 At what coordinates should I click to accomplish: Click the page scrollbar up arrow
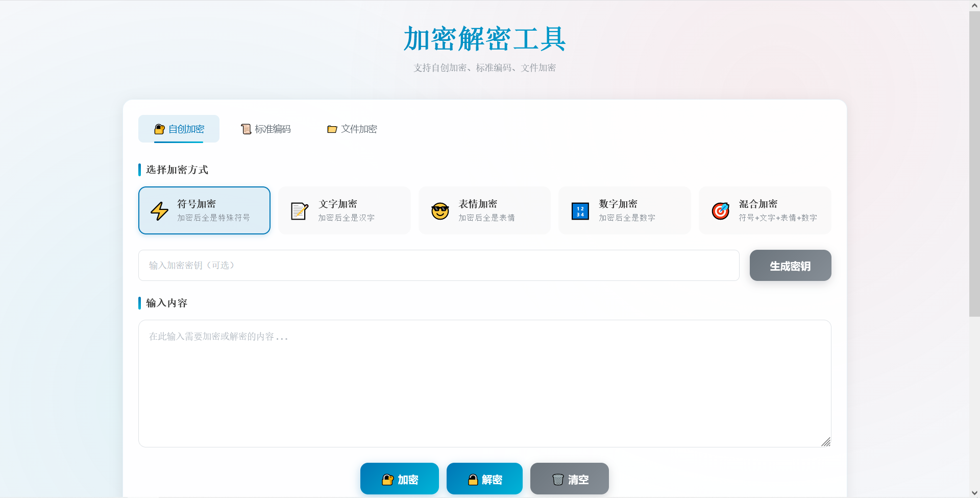(974, 6)
